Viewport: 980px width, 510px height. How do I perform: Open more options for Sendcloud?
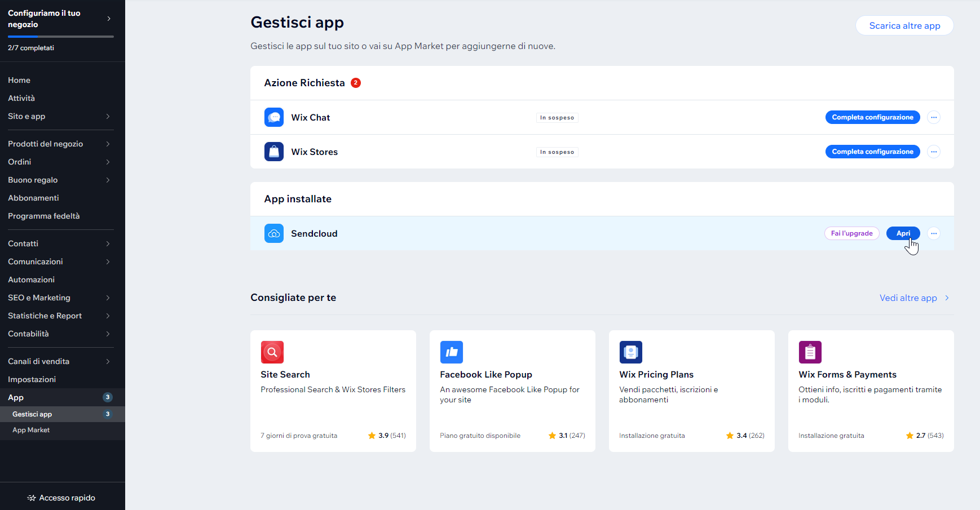tap(934, 233)
